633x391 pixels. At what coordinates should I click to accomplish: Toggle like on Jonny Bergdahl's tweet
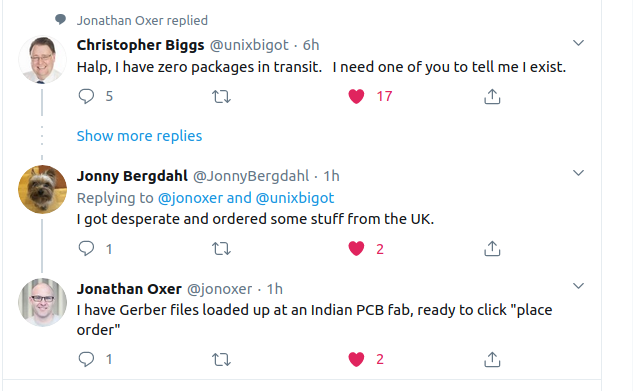[x=356, y=249]
